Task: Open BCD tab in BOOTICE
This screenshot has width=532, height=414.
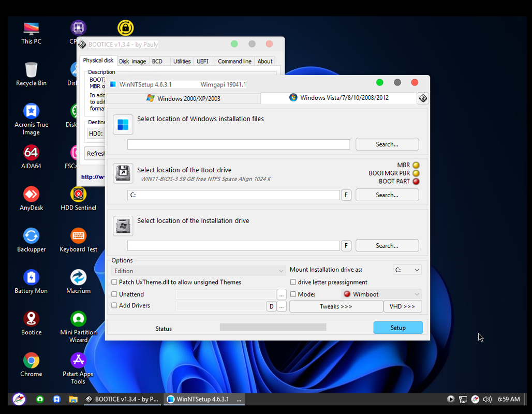Action: (x=157, y=61)
